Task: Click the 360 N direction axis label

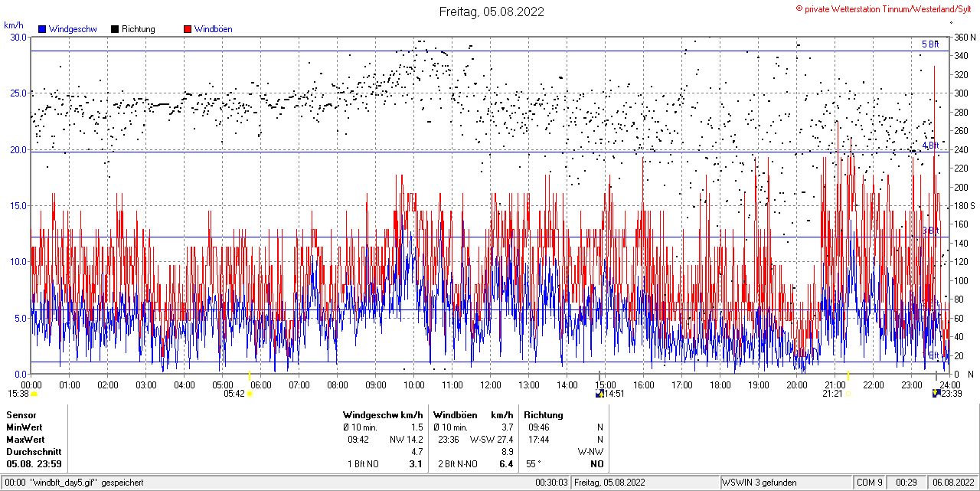Action: (x=964, y=37)
